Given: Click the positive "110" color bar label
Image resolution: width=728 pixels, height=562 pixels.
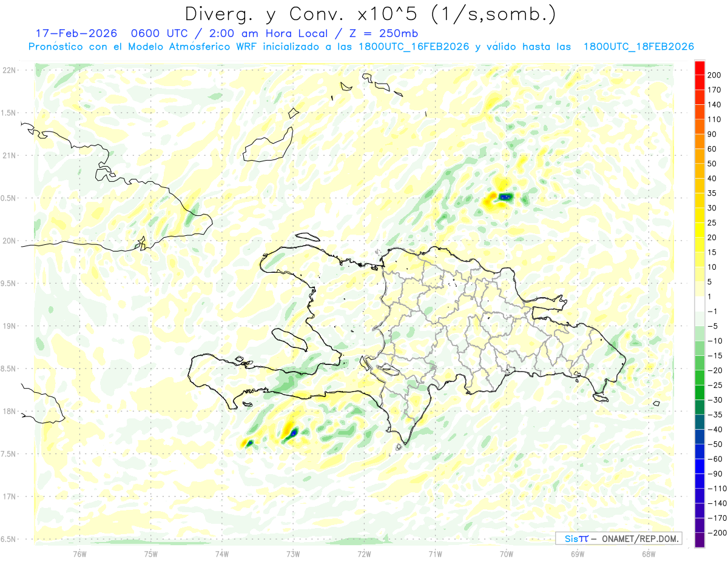Looking at the screenshot, I should coord(714,119).
